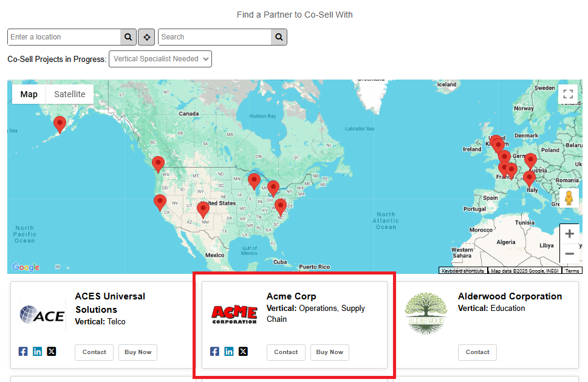The height and width of the screenshot is (382, 588).
Task: Click Alderwood Corporation company name
Action: coord(510,296)
